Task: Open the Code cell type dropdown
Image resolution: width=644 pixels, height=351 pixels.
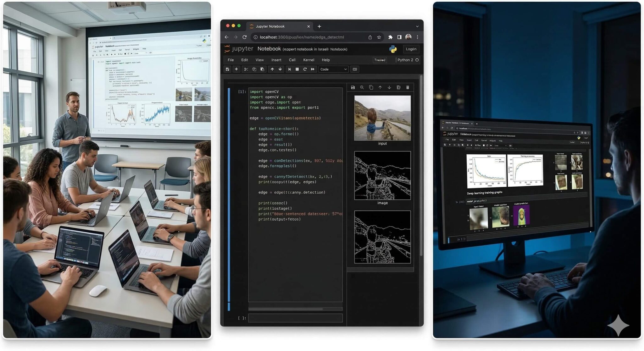Action: click(x=333, y=69)
